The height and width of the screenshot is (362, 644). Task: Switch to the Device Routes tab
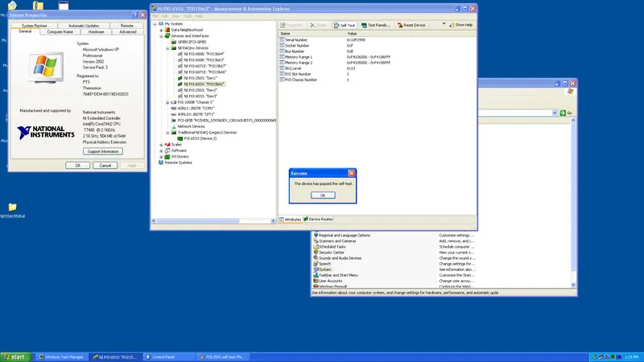[318, 219]
